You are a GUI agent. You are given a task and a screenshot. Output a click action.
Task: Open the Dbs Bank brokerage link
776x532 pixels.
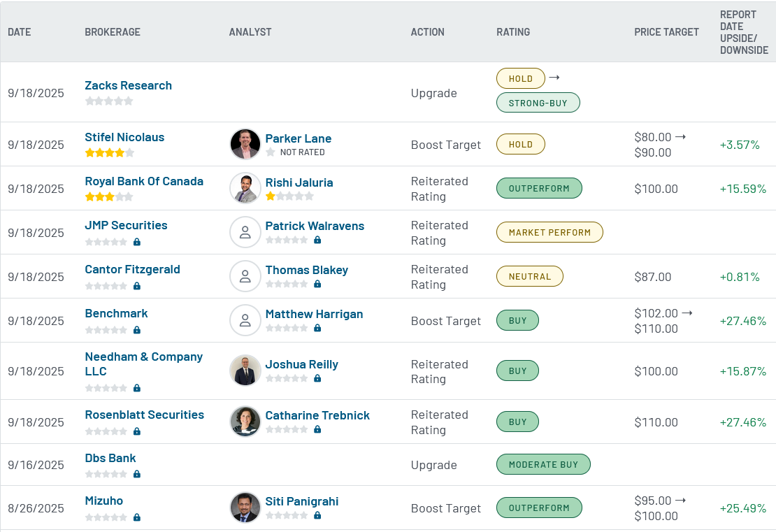click(110, 459)
